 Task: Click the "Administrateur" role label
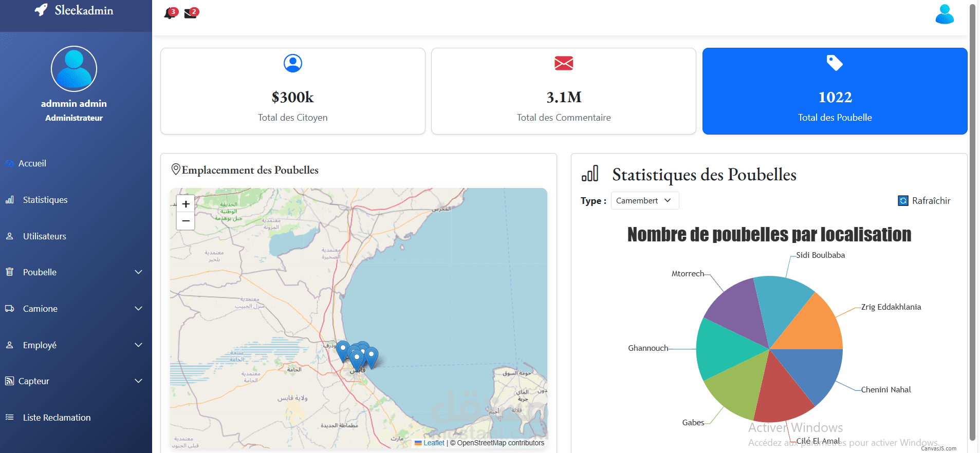[74, 118]
